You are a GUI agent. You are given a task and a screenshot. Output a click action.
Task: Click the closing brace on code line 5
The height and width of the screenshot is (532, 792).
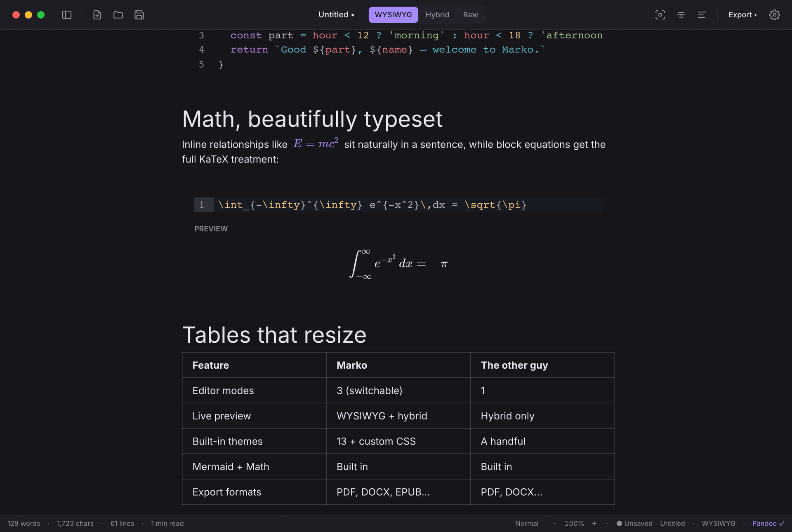point(221,64)
